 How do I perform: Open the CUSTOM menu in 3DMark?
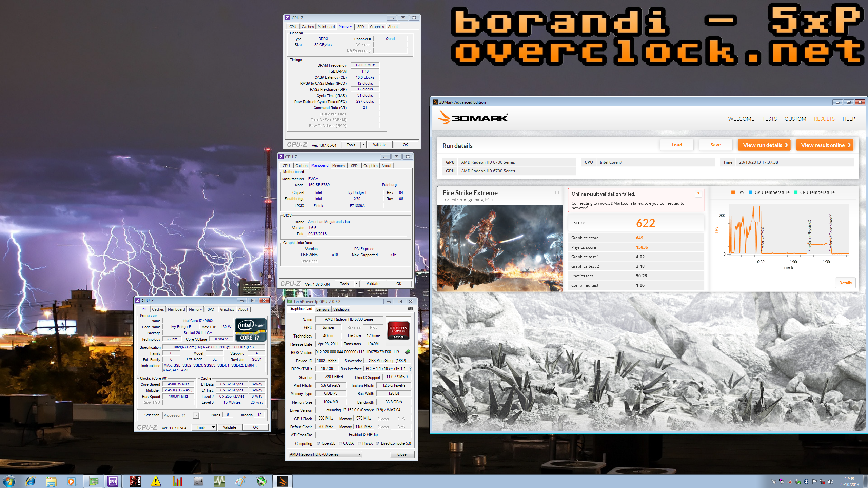click(x=795, y=119)
